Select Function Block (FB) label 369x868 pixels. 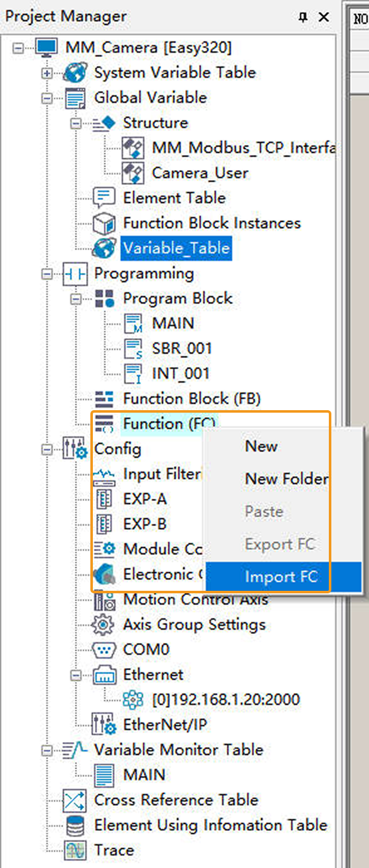point(192,399)
